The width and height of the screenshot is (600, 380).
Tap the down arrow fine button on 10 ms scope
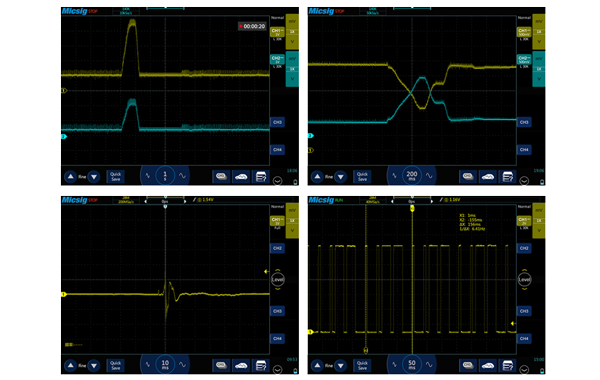point(94,366)
